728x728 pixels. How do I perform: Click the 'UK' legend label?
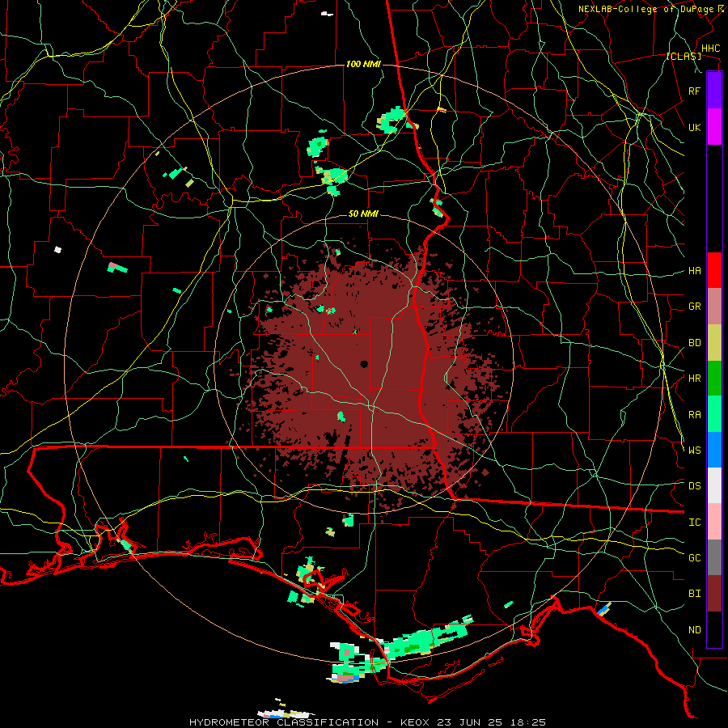(x=694, y=127)
